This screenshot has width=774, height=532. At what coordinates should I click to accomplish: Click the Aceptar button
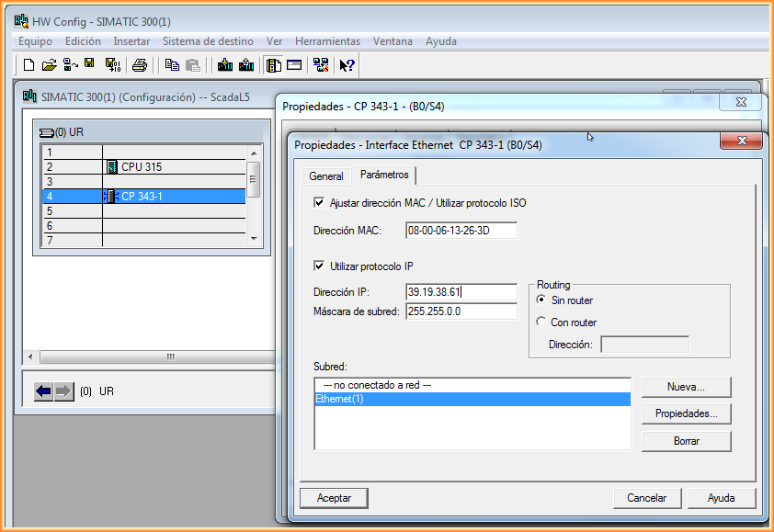point(334,498)
